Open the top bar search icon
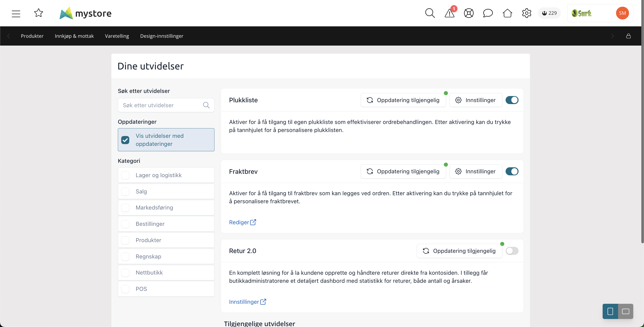The image size is (644, 327). click(x=430, y=13)
